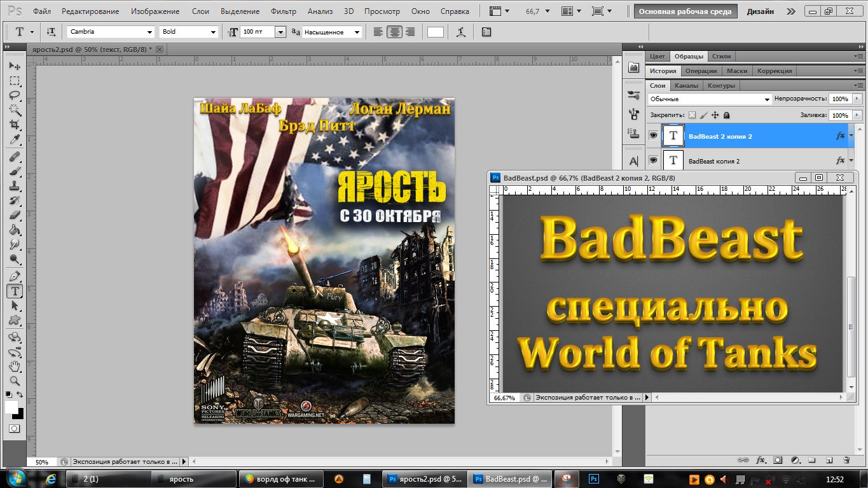Toggle lock position

click(x=715, y=115)
